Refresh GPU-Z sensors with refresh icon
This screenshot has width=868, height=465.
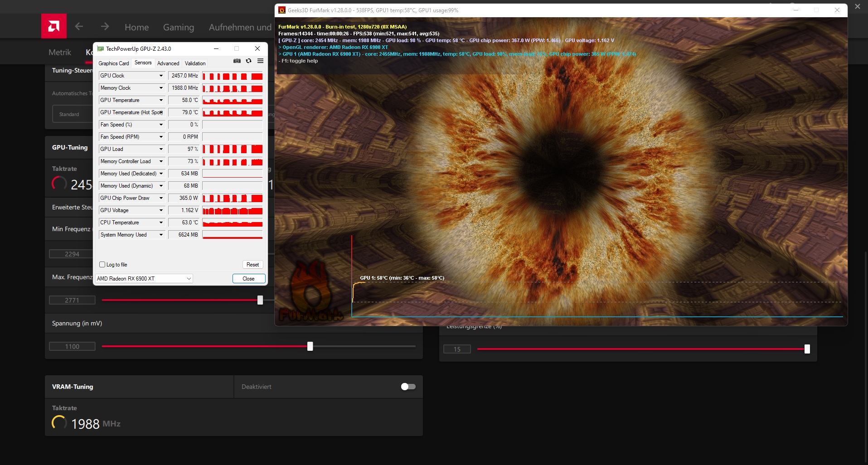[x=248, y=61]
